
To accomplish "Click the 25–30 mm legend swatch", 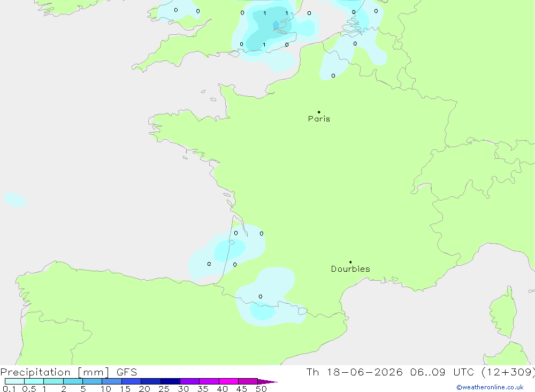I will [170, 381].
